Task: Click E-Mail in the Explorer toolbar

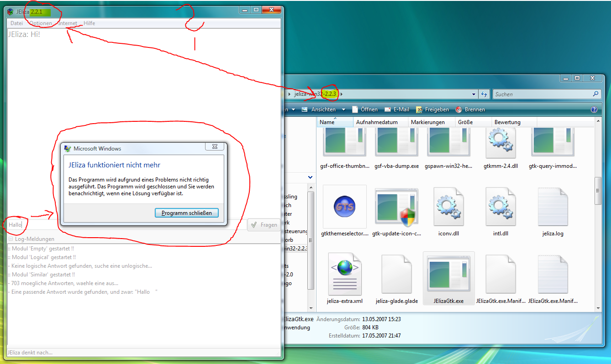Action: (x=396, y=109)
